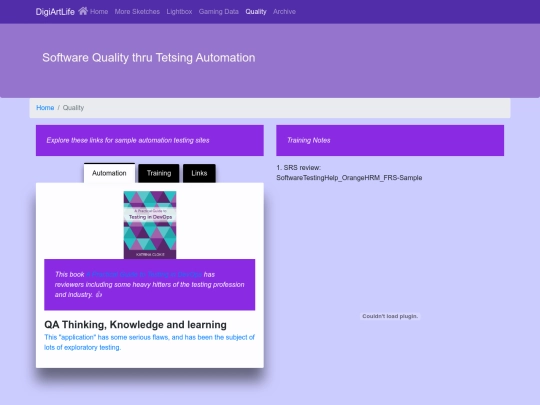
Task: Switch to the Links tab
Action: (199, 173)
